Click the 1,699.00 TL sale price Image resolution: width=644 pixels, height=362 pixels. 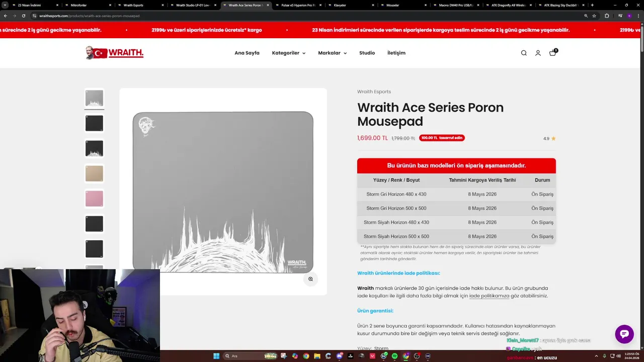tap(372, 138)
